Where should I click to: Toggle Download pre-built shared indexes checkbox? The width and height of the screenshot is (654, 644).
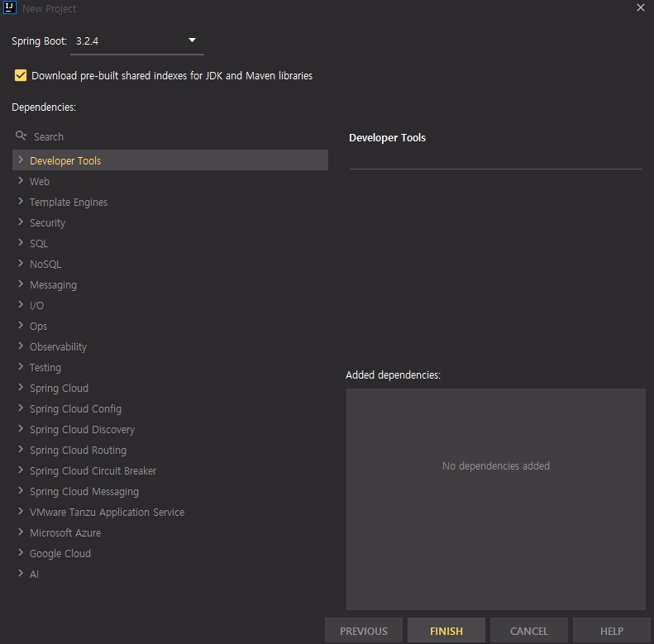click(x=21, y=75)
